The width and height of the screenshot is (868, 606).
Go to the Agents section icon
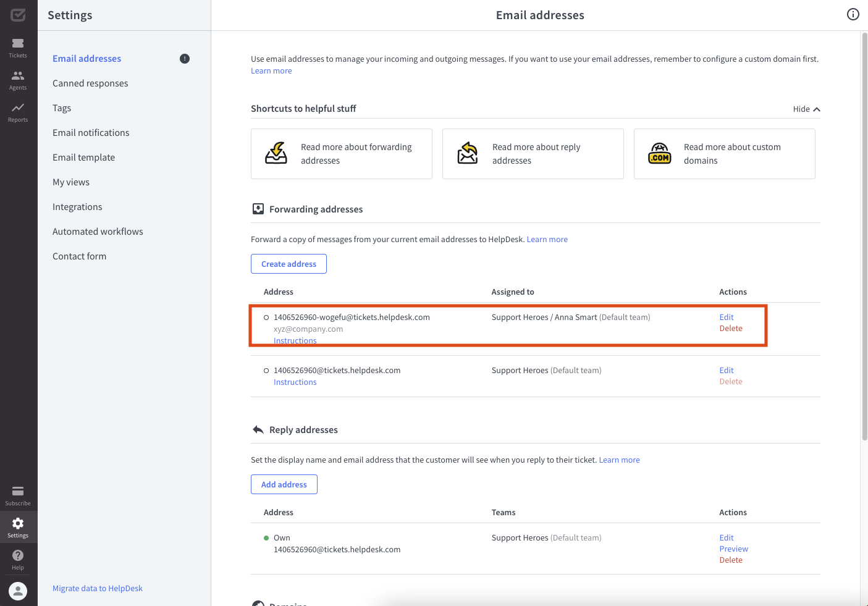pos(18,79)
